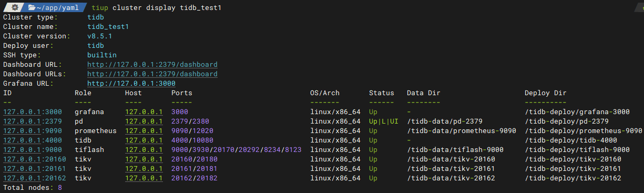This screenshot has height=193, width=644.
Task: Click the gear icon in the prompt
Action: pyautogui.click(x=15, y=7)
